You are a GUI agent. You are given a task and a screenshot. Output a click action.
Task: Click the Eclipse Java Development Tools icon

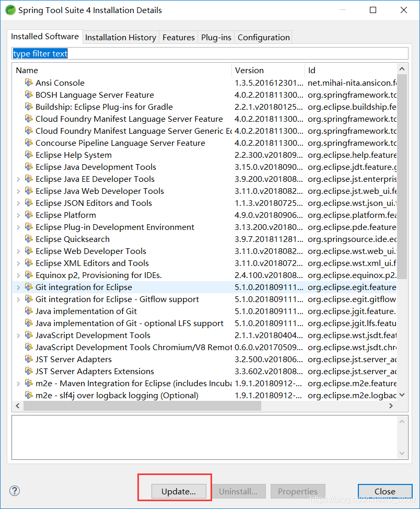tap(29, 167)
